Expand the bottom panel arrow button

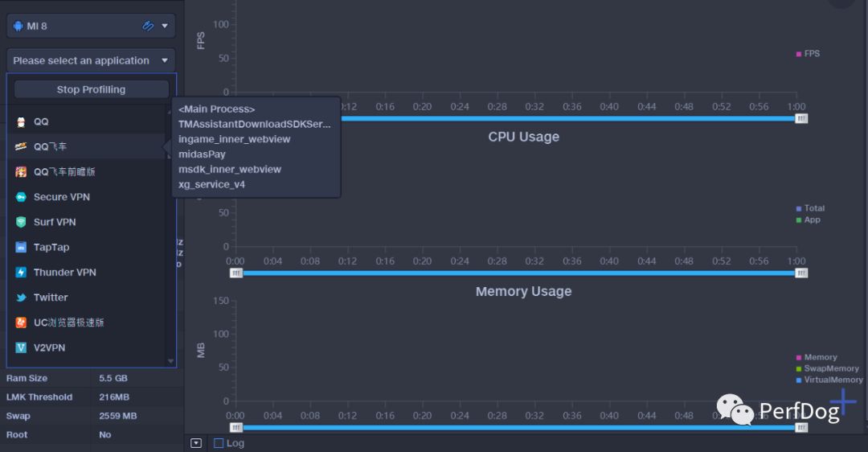196,443
